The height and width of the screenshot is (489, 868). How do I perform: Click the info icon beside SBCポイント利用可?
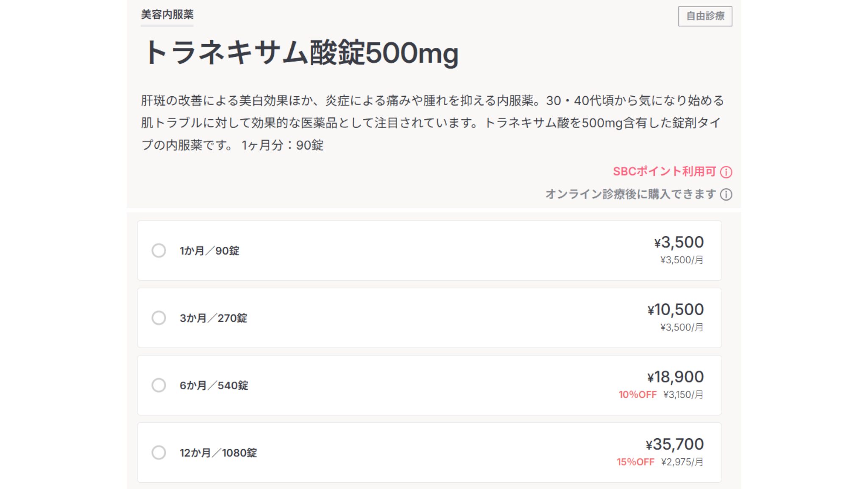point(726,172)
